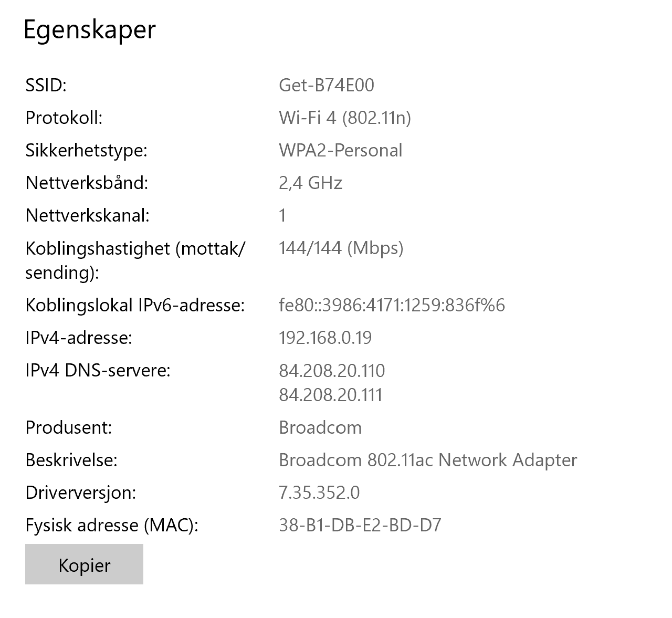Screen dimensions: 672x618
Task: Click the WPA2-Personal security type value
Action: point(340,150)
